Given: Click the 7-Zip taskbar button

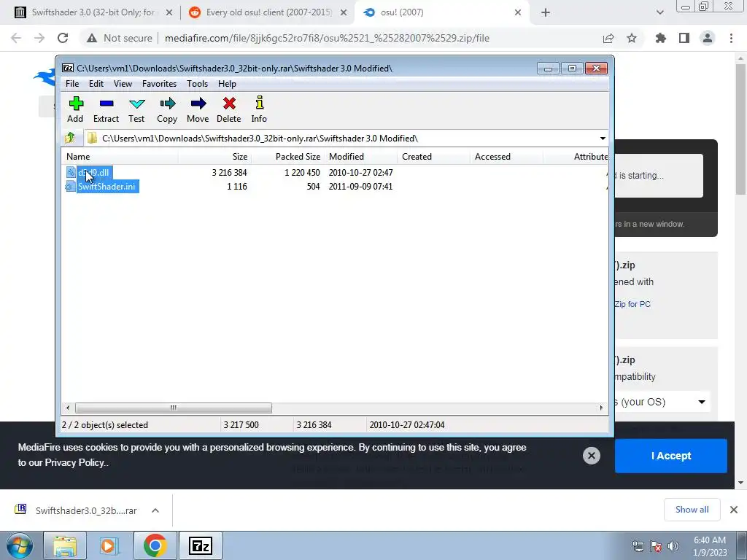Looking at the screenshot, I should (201, 545).
